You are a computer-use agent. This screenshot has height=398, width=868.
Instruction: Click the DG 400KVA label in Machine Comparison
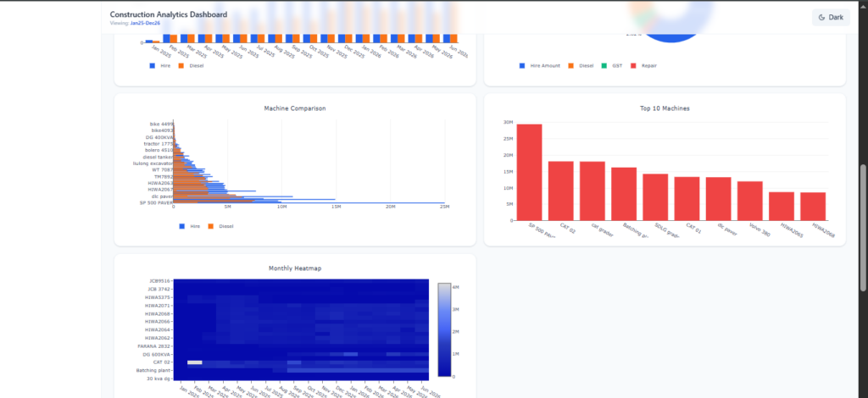[159, 137]
